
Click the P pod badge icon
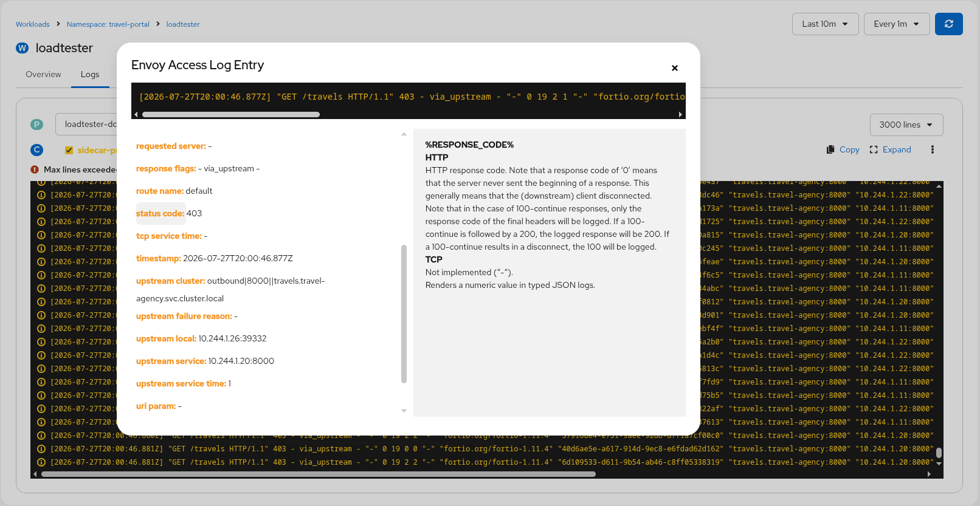click(x=36, y=125)
